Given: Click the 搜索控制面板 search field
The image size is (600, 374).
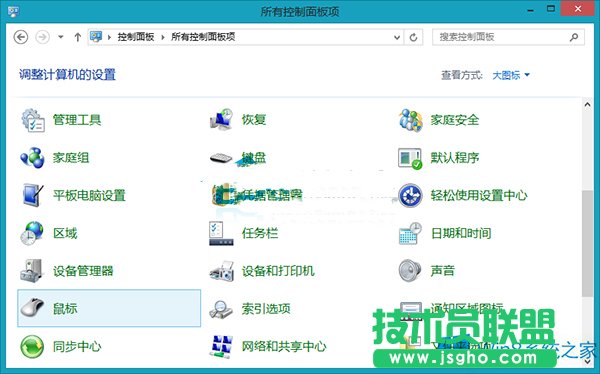Looking at the screenshot, I should click(508, 37).
